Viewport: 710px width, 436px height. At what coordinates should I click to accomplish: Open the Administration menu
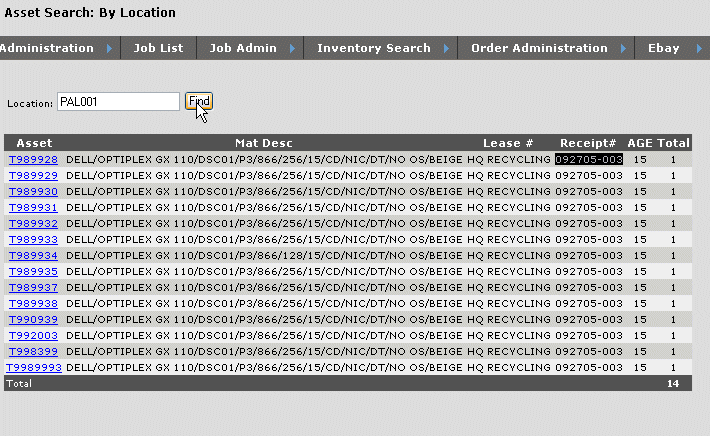pos(47,48)
